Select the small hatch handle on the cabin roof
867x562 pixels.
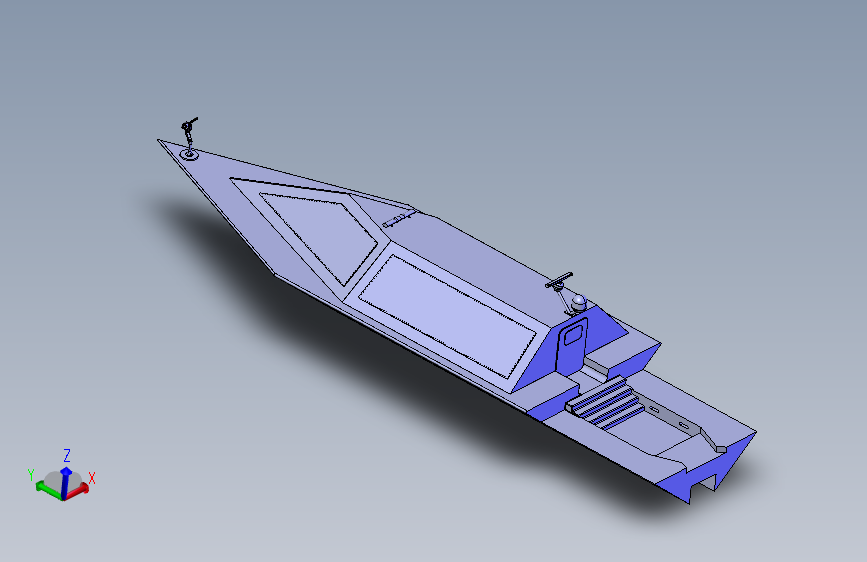coord(398,220)
